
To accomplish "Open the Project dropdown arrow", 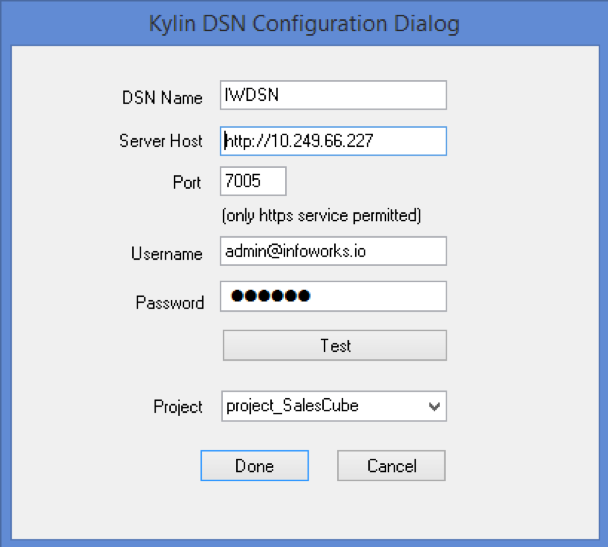I will pyautogui.click(x=434, y=406).
